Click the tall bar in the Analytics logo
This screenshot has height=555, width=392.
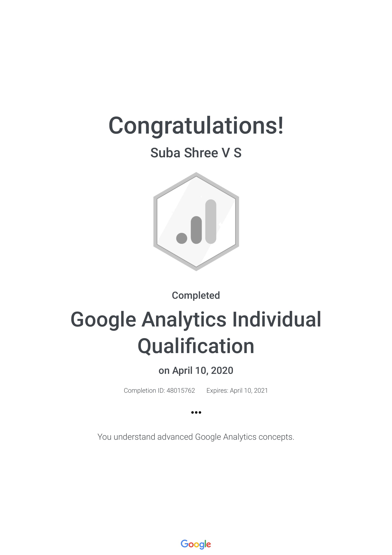tap(211, 221)
